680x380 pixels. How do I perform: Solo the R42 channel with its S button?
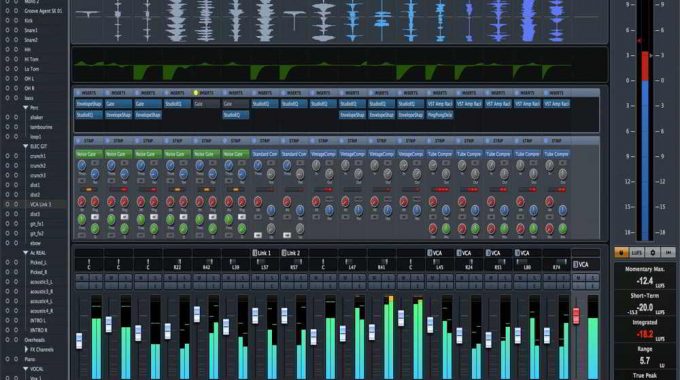click(212, 278)
